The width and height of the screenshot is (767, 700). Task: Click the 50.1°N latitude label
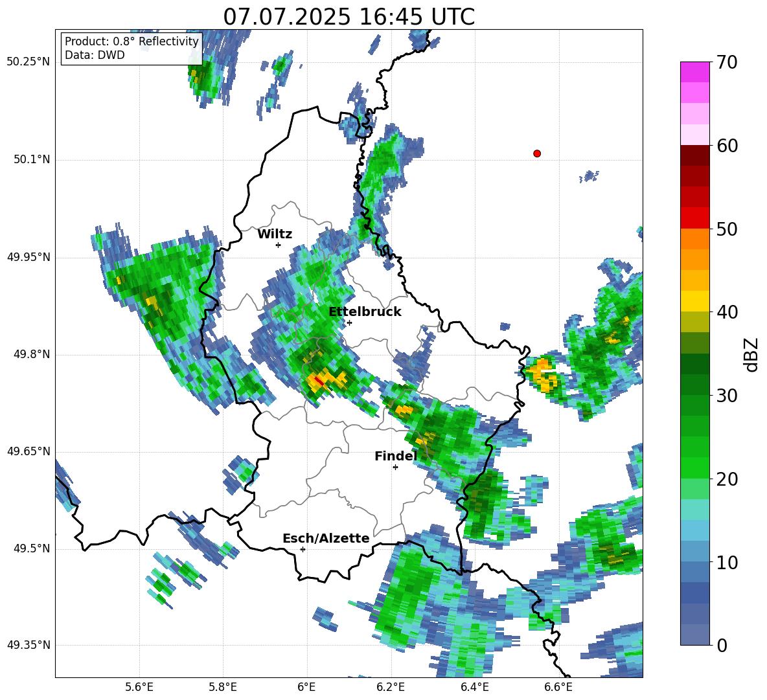click(x=32, y=160)
